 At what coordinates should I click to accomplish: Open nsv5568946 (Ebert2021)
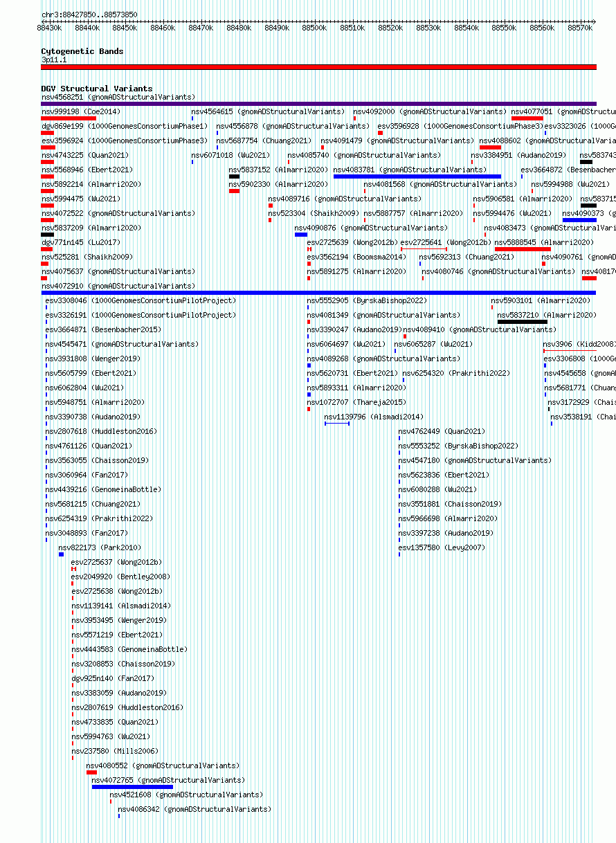coord(87,170)
